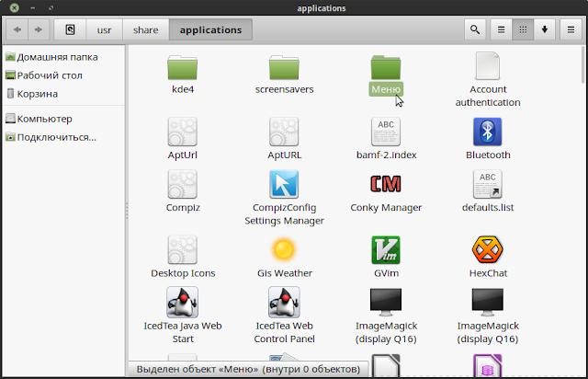588x379 pixels.
Task: Click the vertical scrollbar thumb
Action: click(x=583, y=64)
